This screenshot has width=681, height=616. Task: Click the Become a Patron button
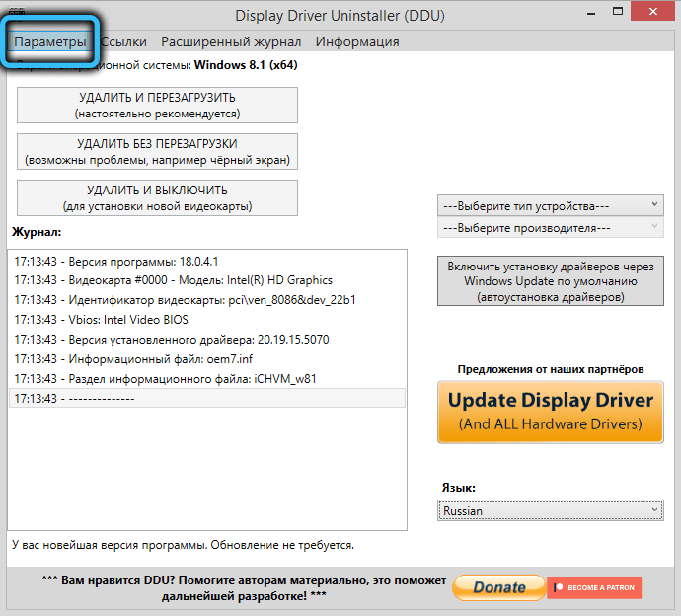(594, 587)
